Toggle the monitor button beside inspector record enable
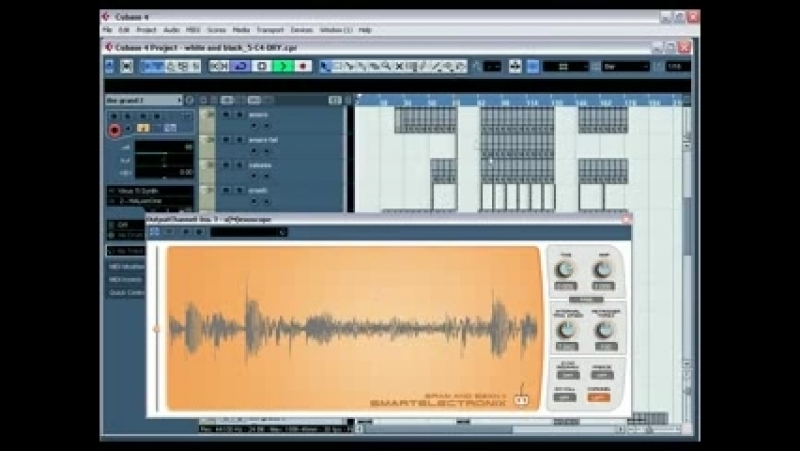 click(128, 129)
